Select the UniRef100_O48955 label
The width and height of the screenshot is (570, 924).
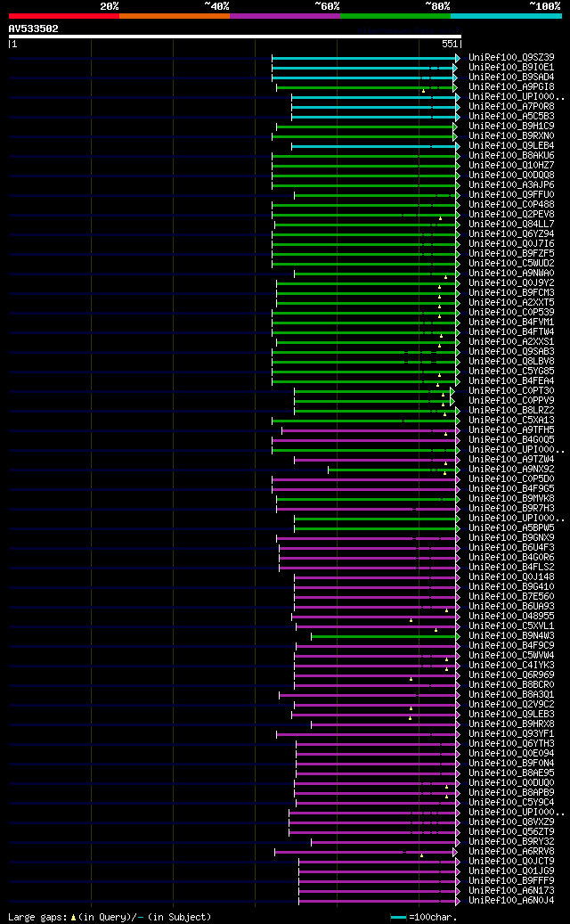[x=511, y=617]
